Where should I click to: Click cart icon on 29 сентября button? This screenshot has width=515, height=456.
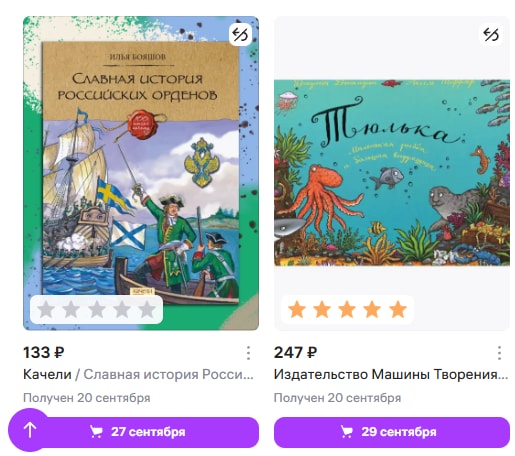pyautogui.click(x=347, y=432)
